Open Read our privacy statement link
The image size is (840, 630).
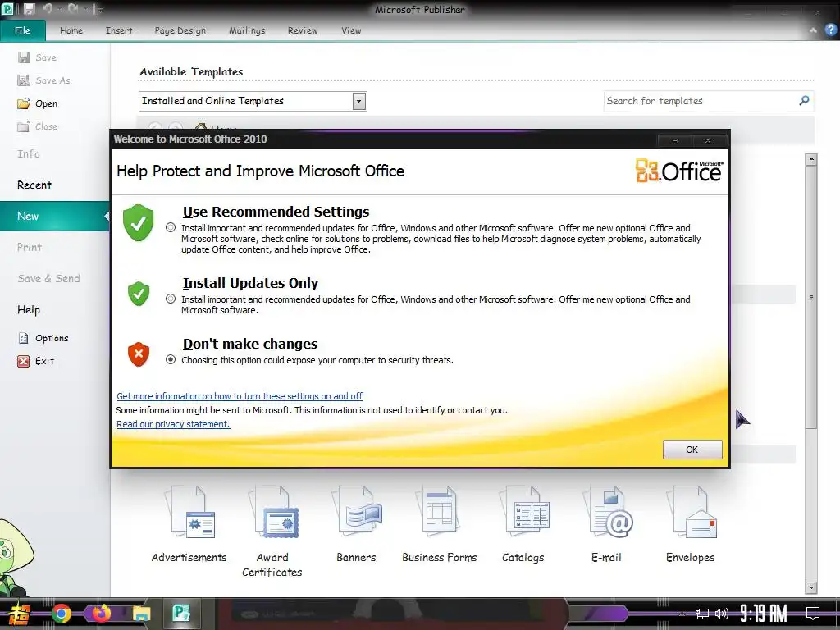pyautogui.click(x=173, y=424)
